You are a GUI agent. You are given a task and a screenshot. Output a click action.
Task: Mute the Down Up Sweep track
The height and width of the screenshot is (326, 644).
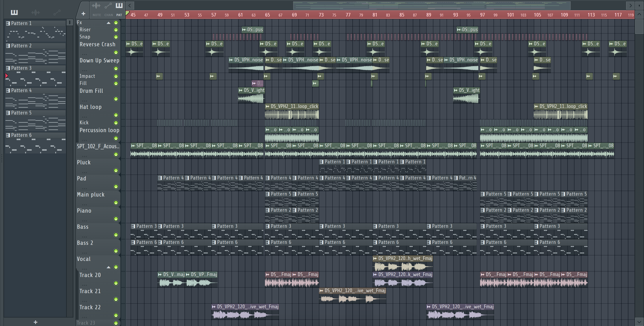pyautogui.click(x=116, y=68)
